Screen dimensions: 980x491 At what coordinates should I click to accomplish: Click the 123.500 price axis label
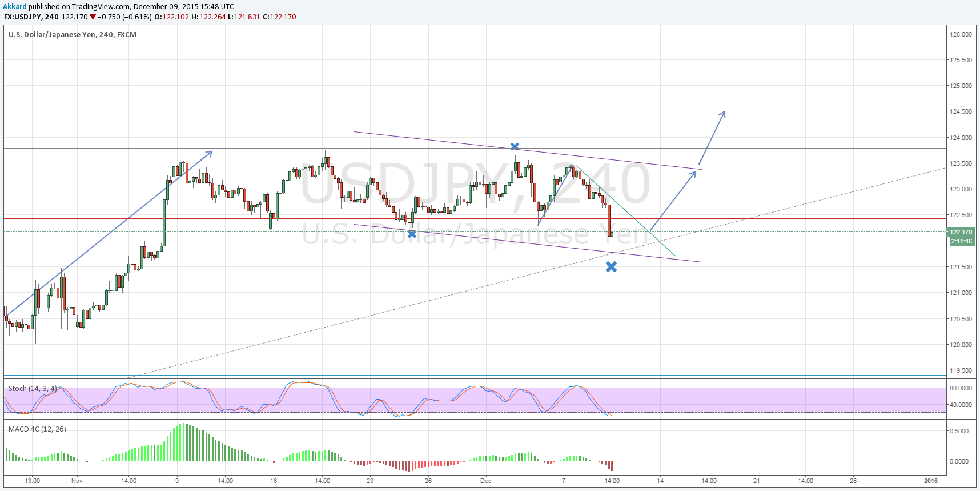click(x=961, y=163)
